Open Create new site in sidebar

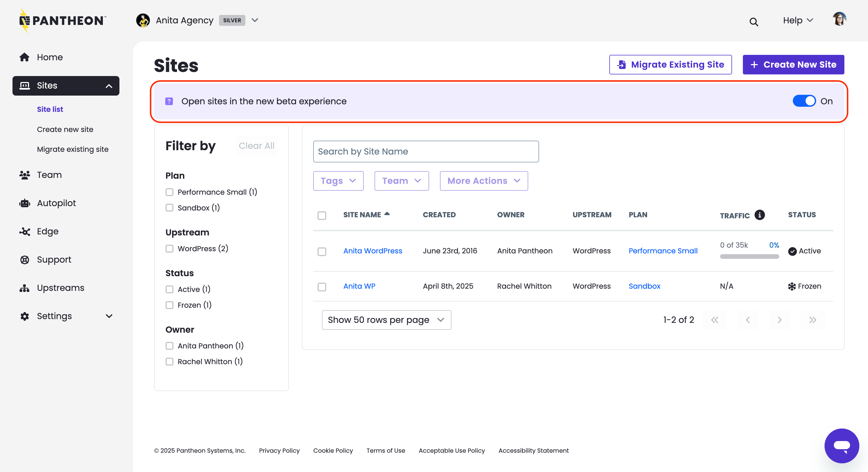65,130
